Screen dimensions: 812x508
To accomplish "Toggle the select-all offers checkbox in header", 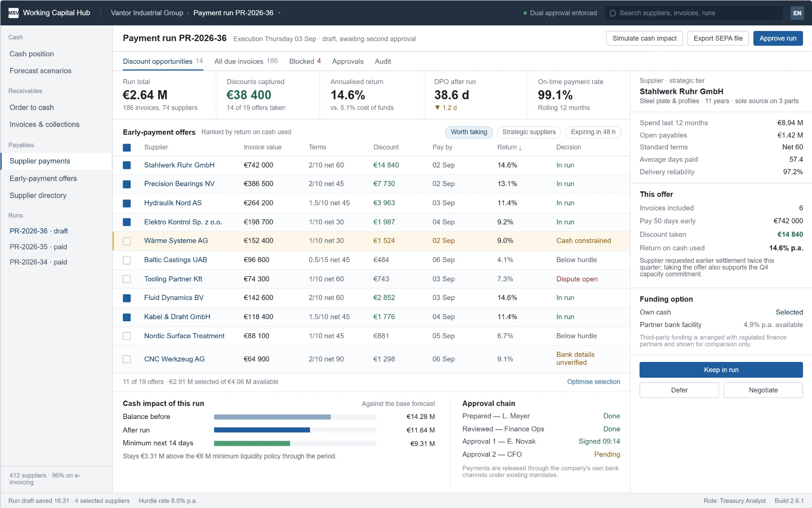I will 126,147.
